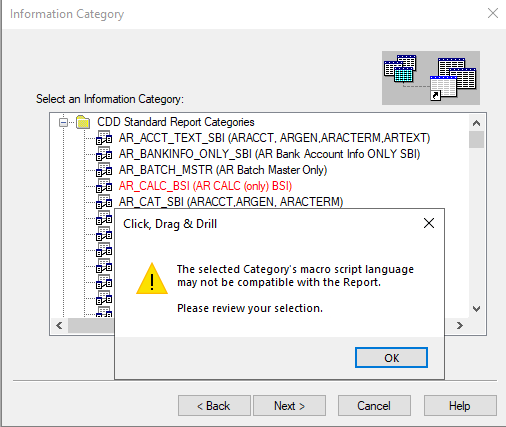Close the Information Category window
This screenshot has width=506, height=427.
click(x=493, y=13)
